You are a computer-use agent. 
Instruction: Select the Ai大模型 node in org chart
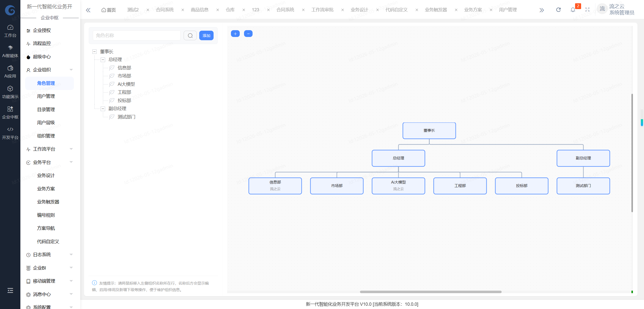click(x=398, y=186)
